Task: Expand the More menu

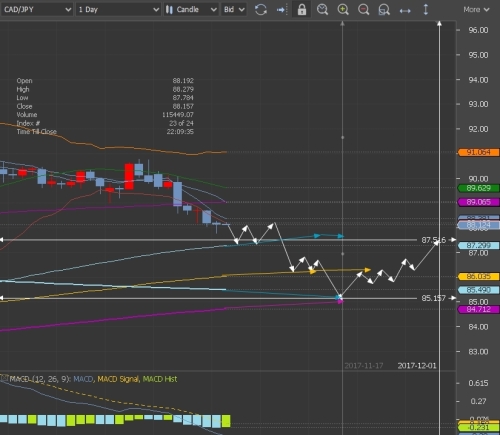Action: [x=476, y=10]
